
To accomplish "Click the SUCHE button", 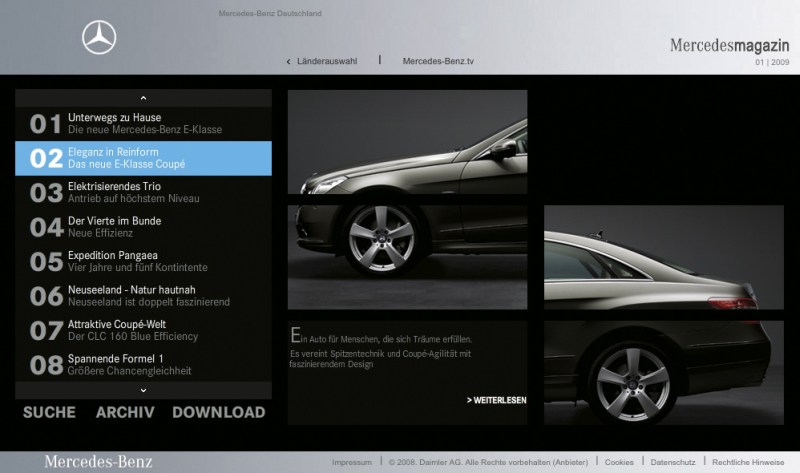I will pyautogui.click(x=49, y=412).
